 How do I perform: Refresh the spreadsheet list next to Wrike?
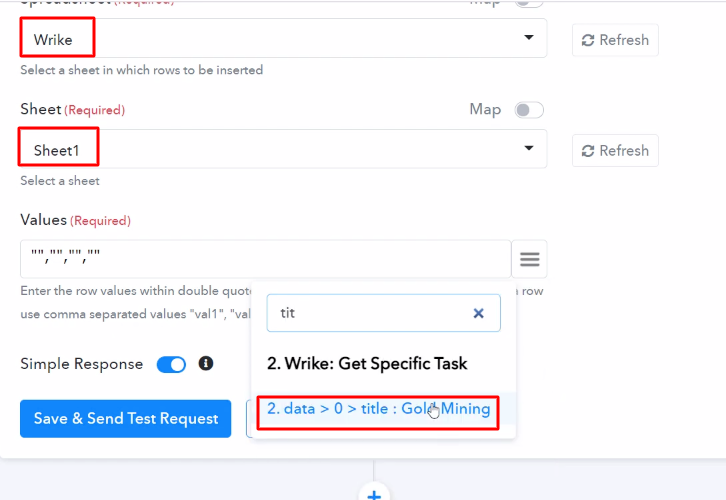615,40
